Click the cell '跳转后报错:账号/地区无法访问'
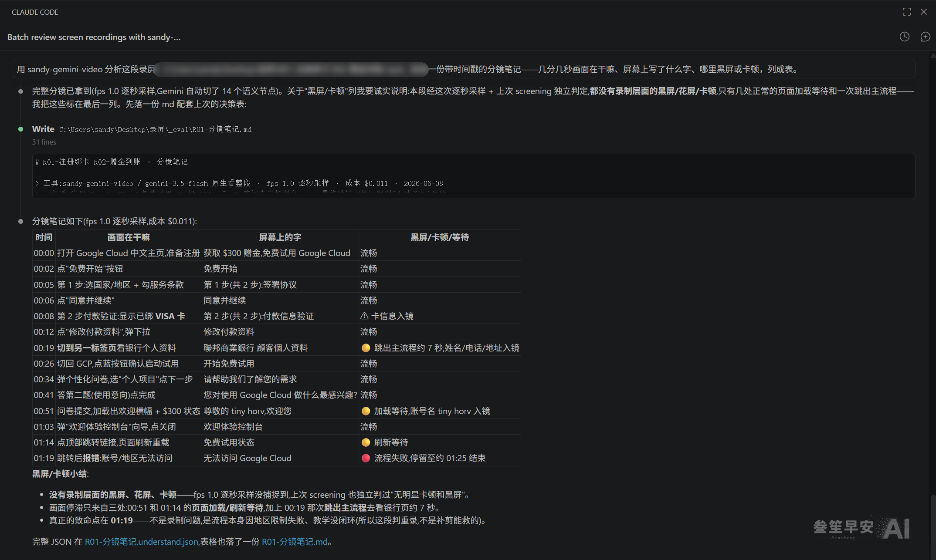 point(129,458)
